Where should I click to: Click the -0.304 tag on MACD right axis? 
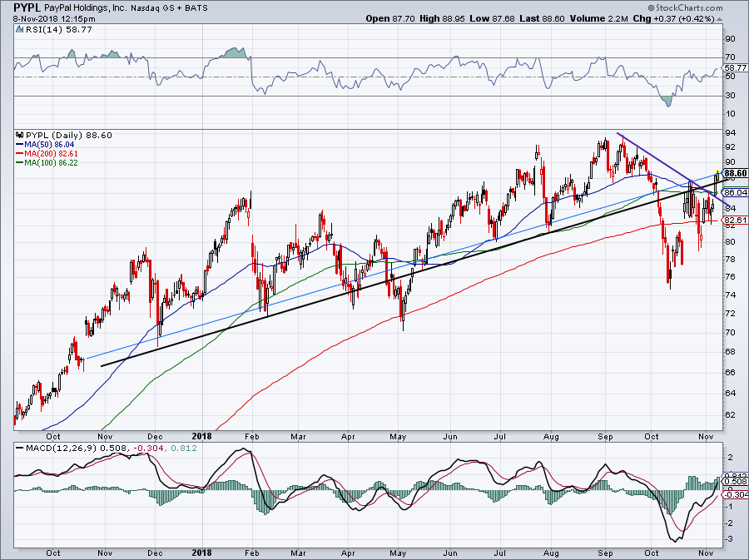(736, 494)
